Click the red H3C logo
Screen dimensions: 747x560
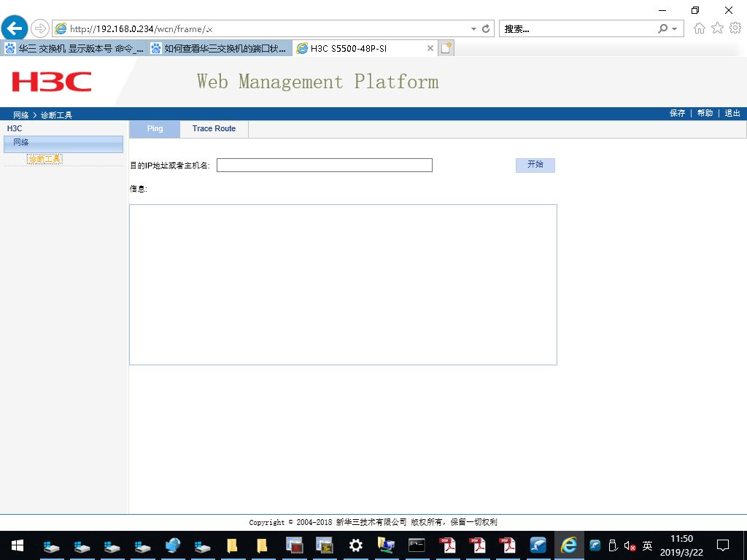point(52,82)
